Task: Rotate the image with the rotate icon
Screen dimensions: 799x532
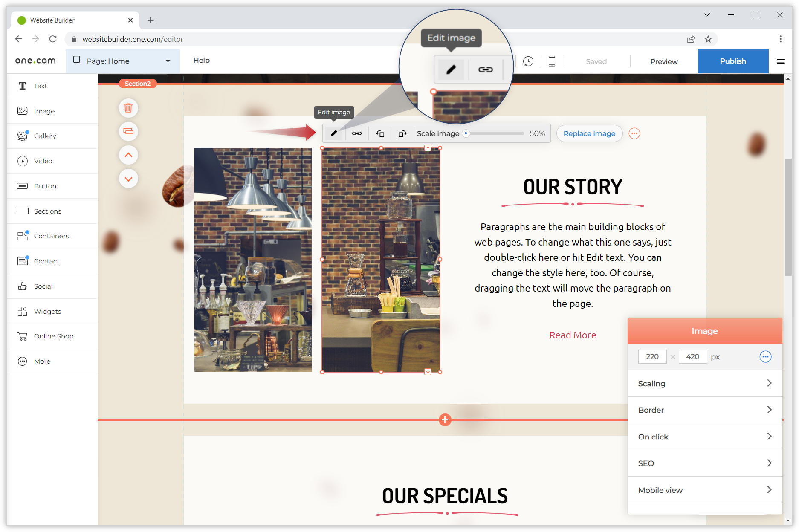Action: pyautogui.click(x=402, y=133)
